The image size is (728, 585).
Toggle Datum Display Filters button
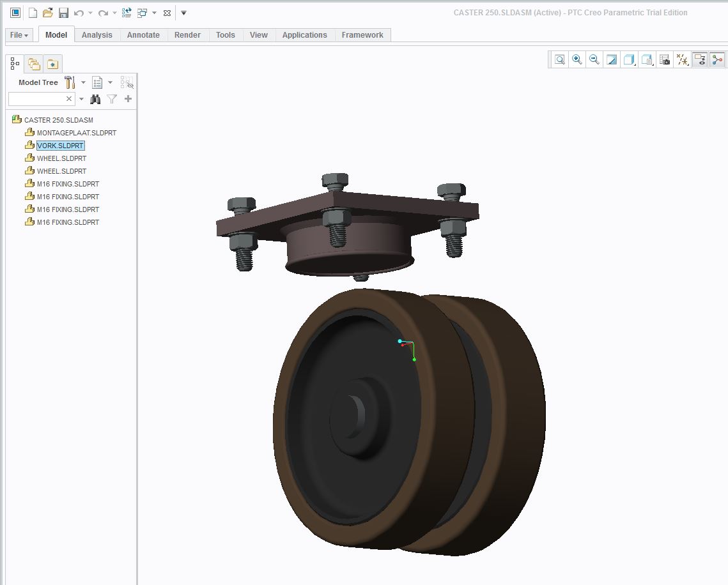point(682,59)
